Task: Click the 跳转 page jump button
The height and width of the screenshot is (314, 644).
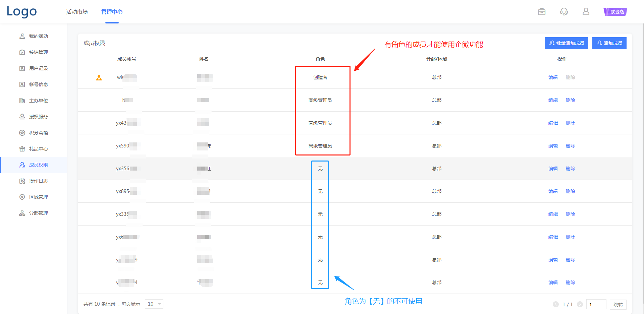Action: [x=618, y=304]
